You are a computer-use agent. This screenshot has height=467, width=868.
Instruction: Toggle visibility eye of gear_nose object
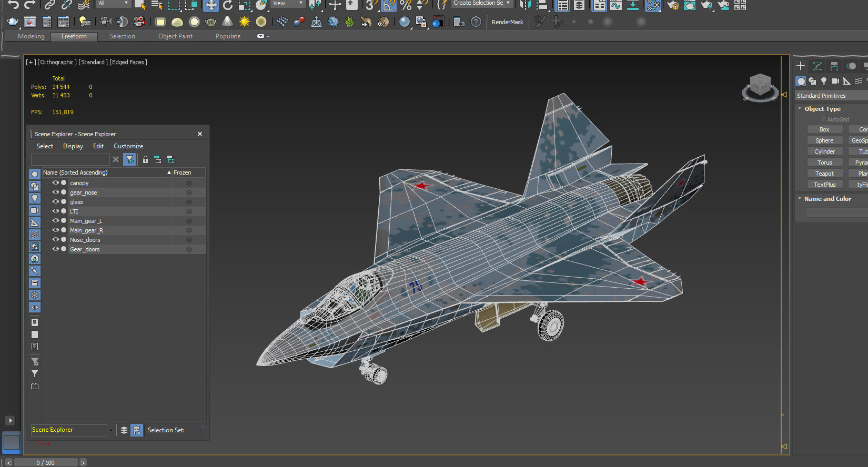(x=55, y=192)
